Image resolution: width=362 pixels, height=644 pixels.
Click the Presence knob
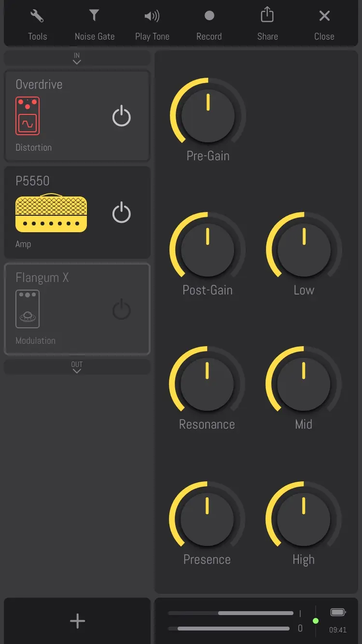(x=207, y=519)
